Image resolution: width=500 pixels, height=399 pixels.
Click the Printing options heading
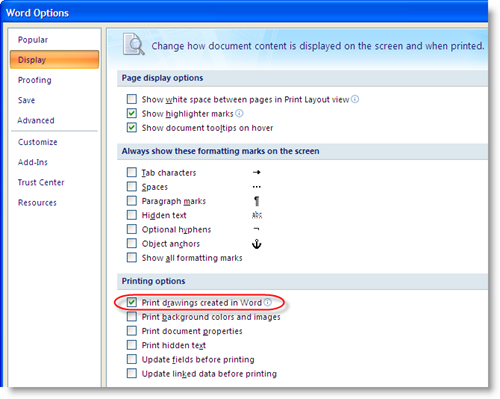153,281
